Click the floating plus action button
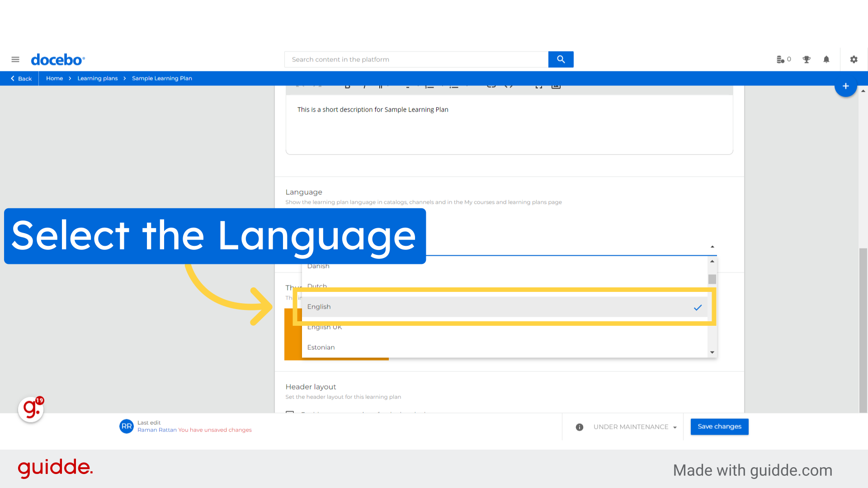Image resolution: width=868 pixels, height=488 pixels. point(845,86)
